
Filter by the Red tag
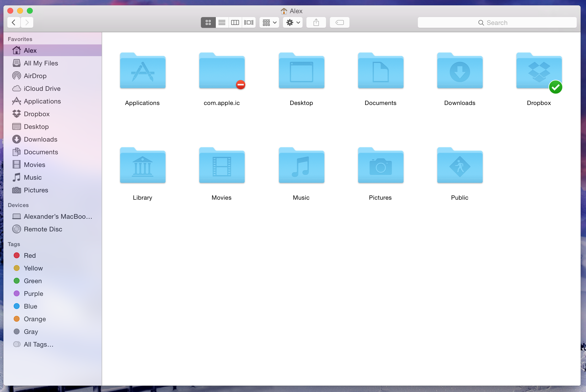[53, 256]
